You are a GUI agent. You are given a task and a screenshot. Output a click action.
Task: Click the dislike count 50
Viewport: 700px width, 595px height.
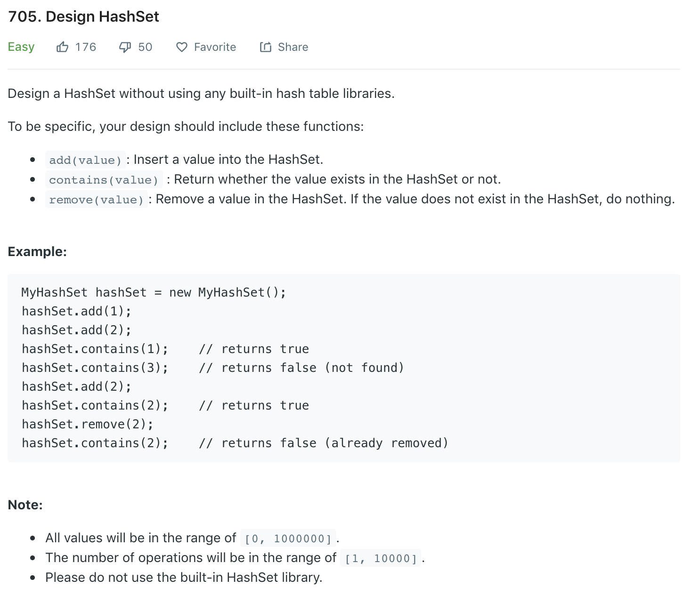[x=145, y=47]
